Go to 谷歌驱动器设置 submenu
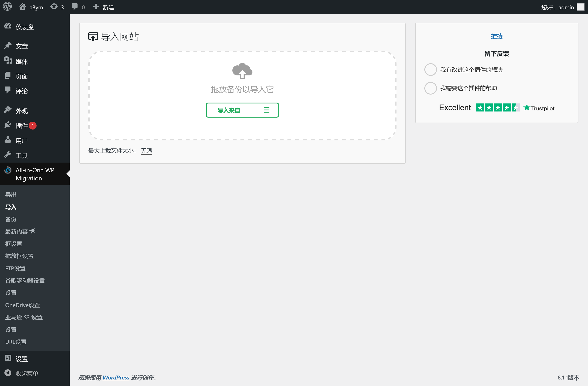Viewport: 588px width, 386px height. (25, 281)
